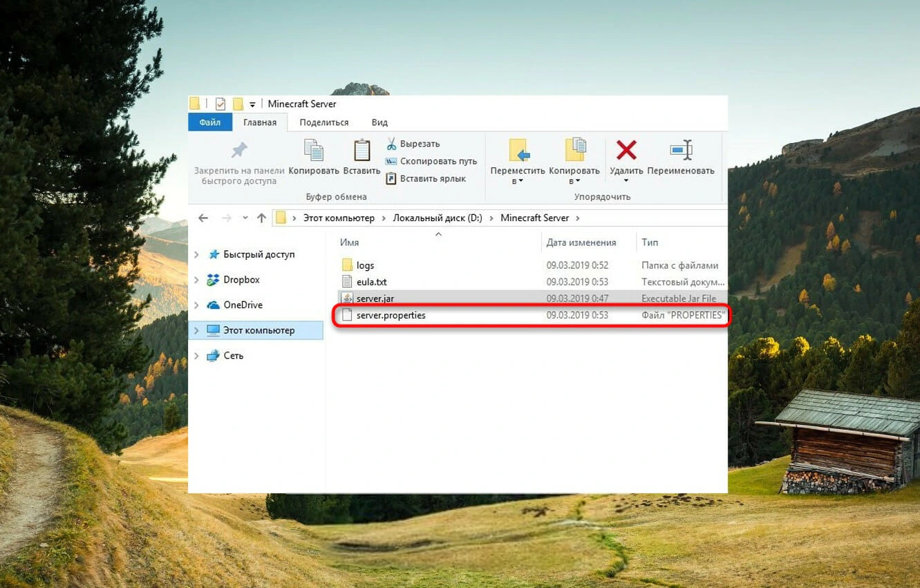Click the Cut (Вырезать) scissors icon
This screenshot has height=588, width=920.
point(391,144)
